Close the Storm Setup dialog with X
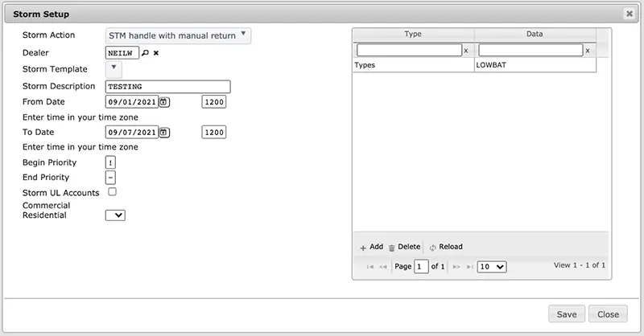Screen dimensions: 644x336 point(629,14)
